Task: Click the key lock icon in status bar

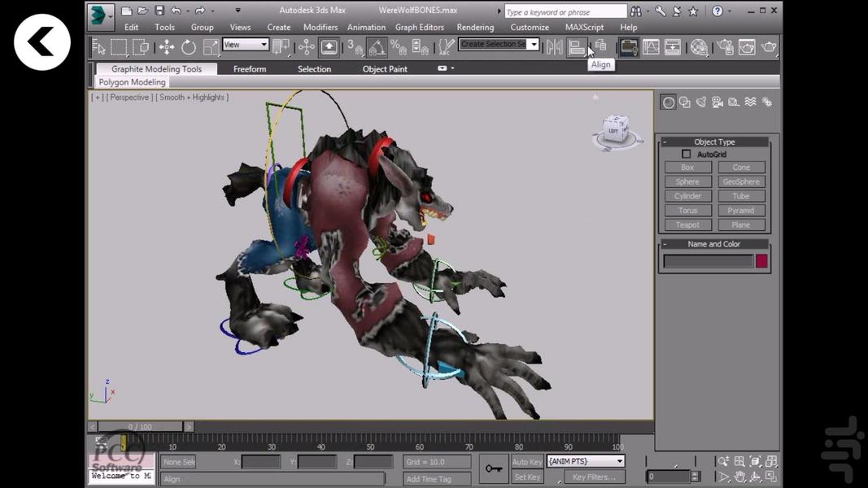Action: tap(494, 468)
